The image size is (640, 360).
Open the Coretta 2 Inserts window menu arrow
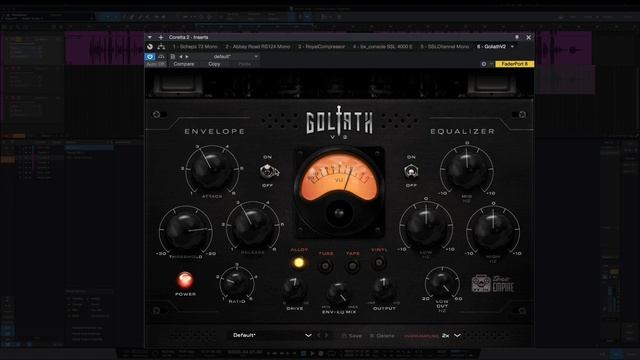(x=150, y=37)
